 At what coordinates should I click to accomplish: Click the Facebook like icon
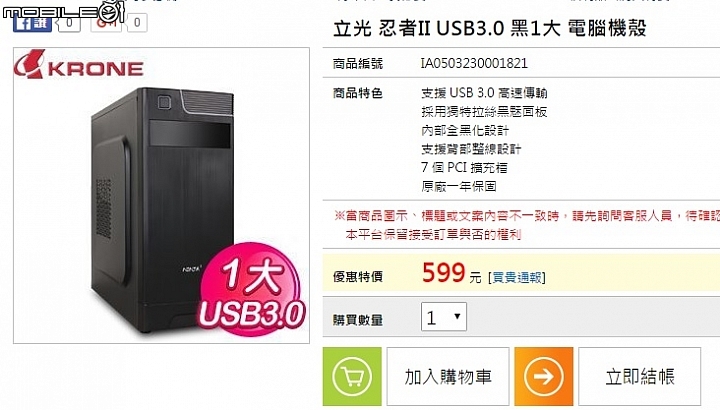tap(32, 22)
